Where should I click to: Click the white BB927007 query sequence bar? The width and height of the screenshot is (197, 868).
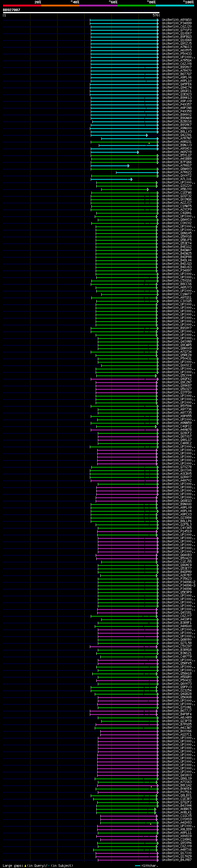click(x=81, y=12)
